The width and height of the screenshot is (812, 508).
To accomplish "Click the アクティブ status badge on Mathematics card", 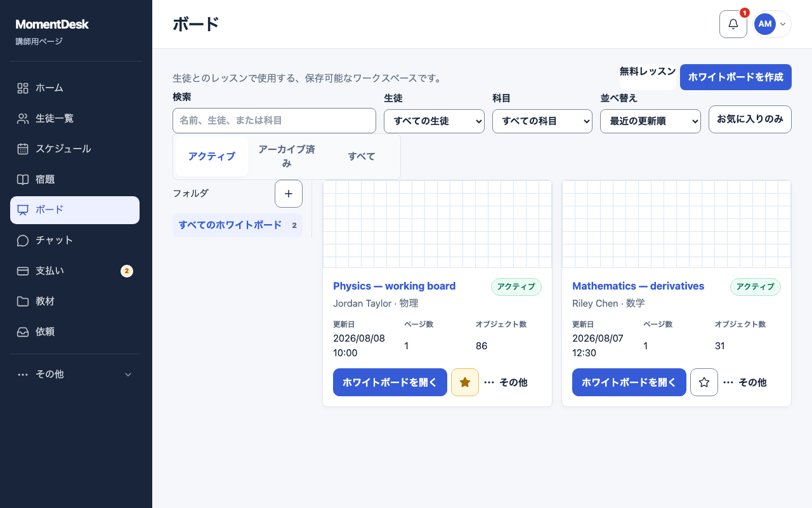I will 756,287.
